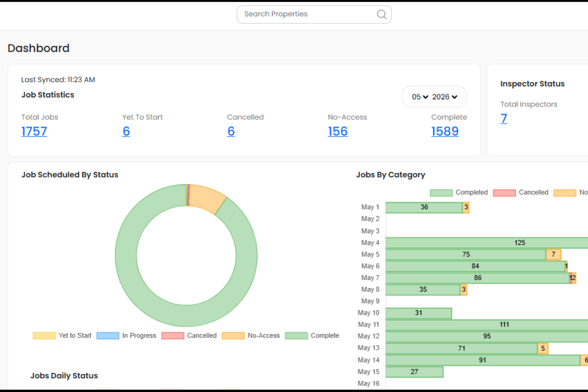Open Complete jobs count 1589

[445, 131]
